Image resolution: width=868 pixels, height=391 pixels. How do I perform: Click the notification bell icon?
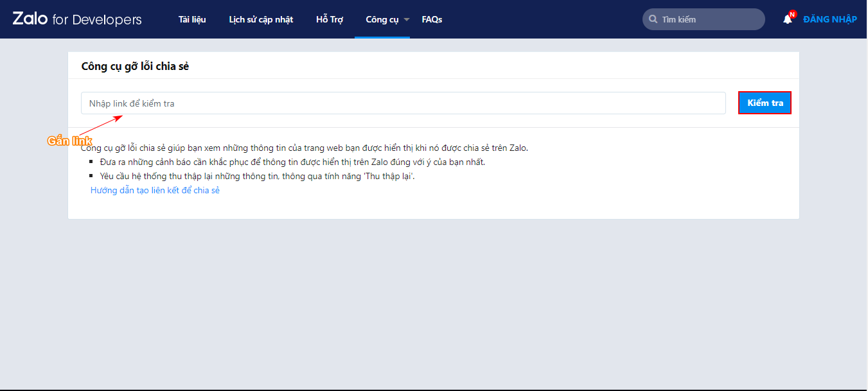(x=787, y=19)
